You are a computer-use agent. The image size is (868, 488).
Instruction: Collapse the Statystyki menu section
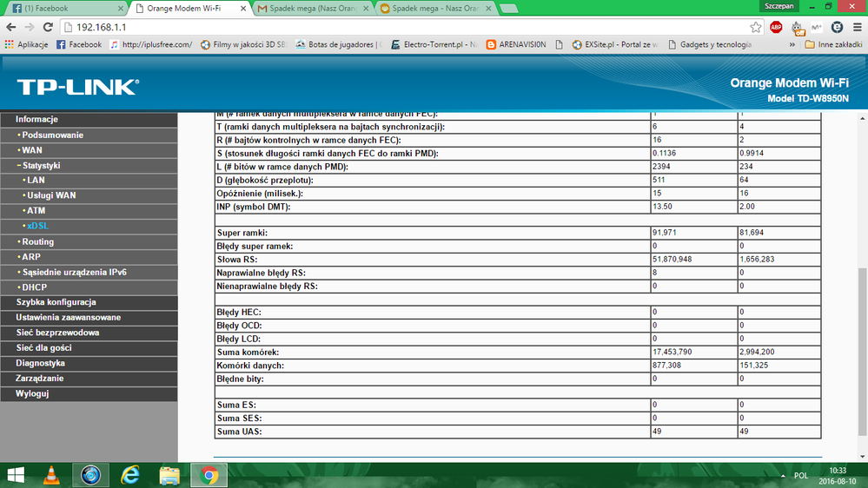point(40,165)
